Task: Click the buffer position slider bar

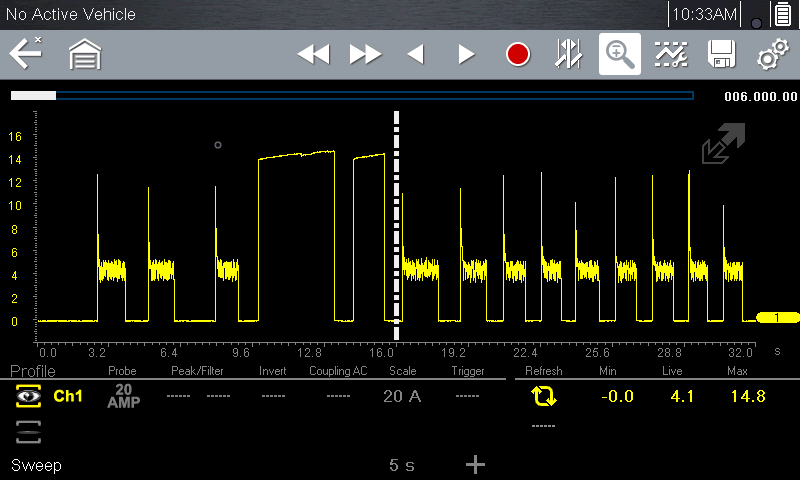Action: point(352,96)
